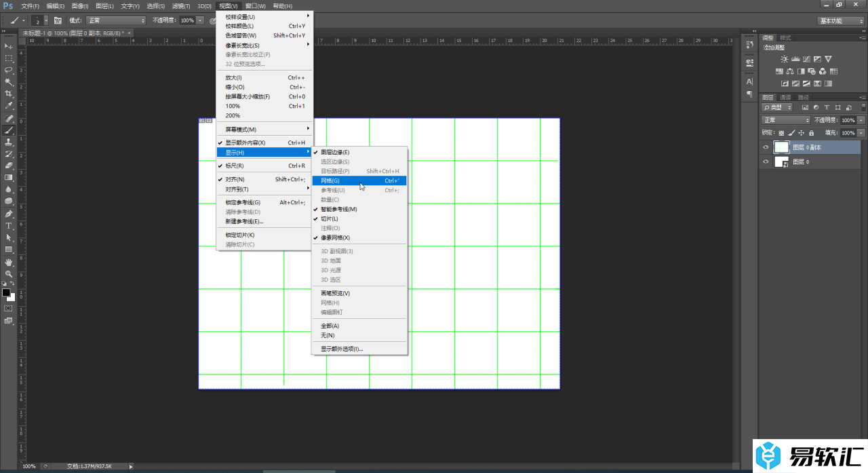Select the 图层 0 副本 layer thumbnail
The image size is (868, 473).
pyautogui.click(x=781, y=147)
